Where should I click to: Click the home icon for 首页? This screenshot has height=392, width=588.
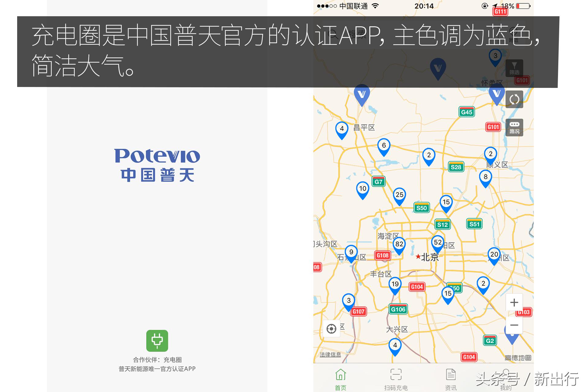(x=340, y=374)
